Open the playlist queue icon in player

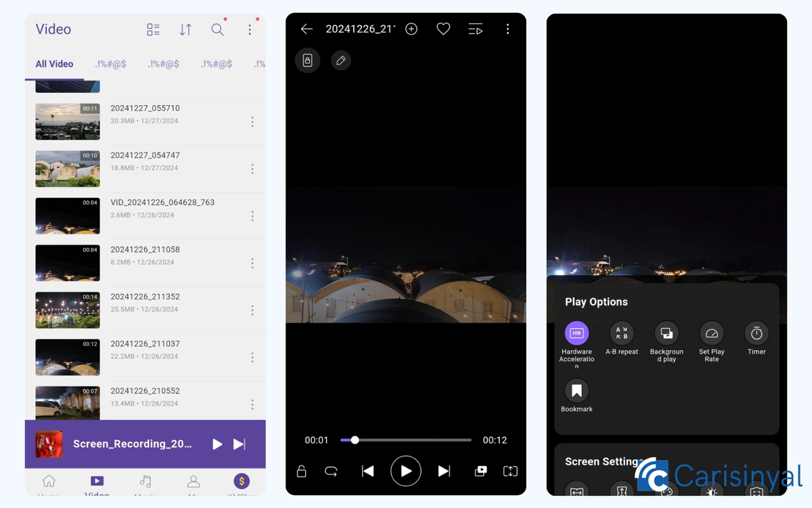tap(476, 29)
